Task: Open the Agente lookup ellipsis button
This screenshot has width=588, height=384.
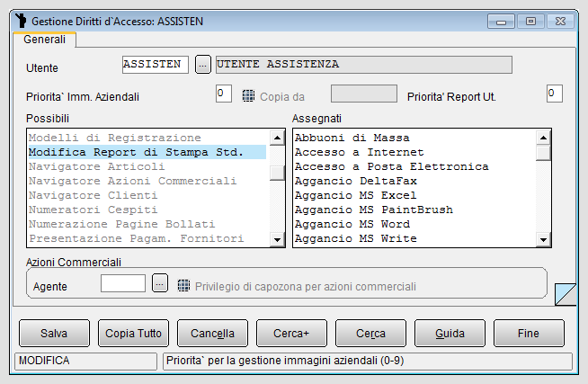Action: pos(160,283)
